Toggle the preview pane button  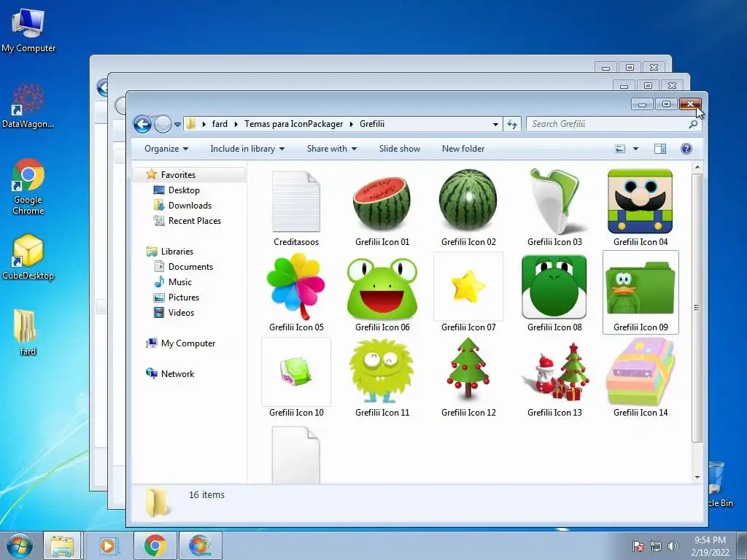point(659,149)
